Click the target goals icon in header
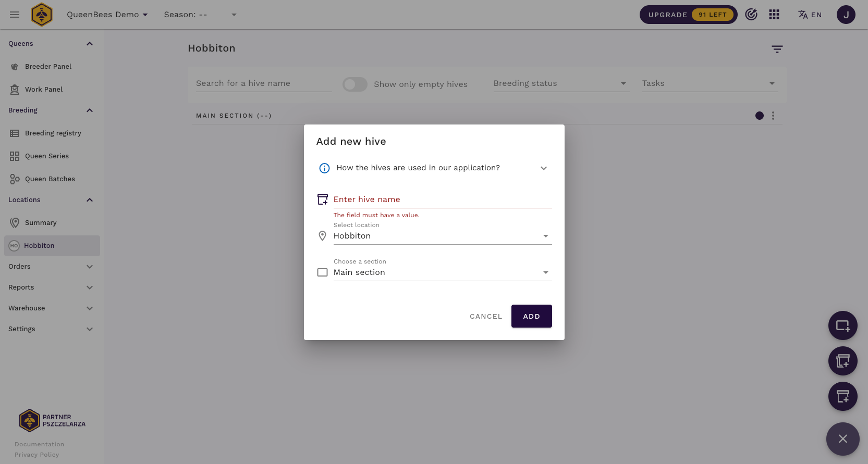 tap(751, 15)
